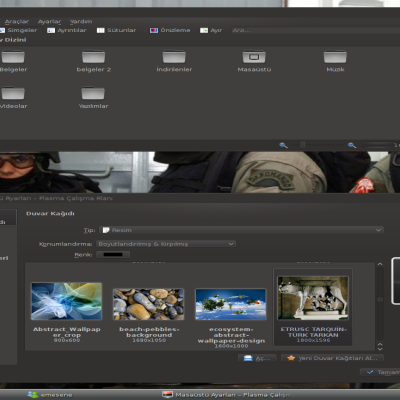The height and width of the screenshot is (400, 400).
Task: Open the Tip dropdown showing Resim
Action: click(241, 230)
